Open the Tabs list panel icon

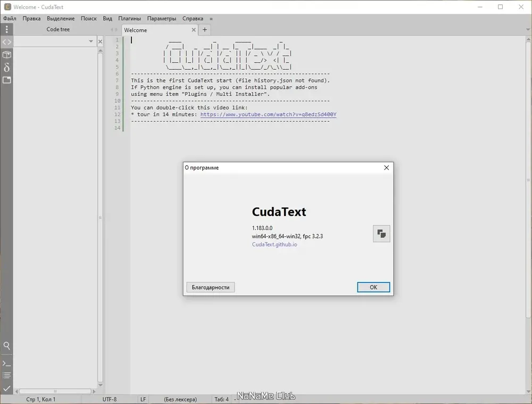(6, 80)
